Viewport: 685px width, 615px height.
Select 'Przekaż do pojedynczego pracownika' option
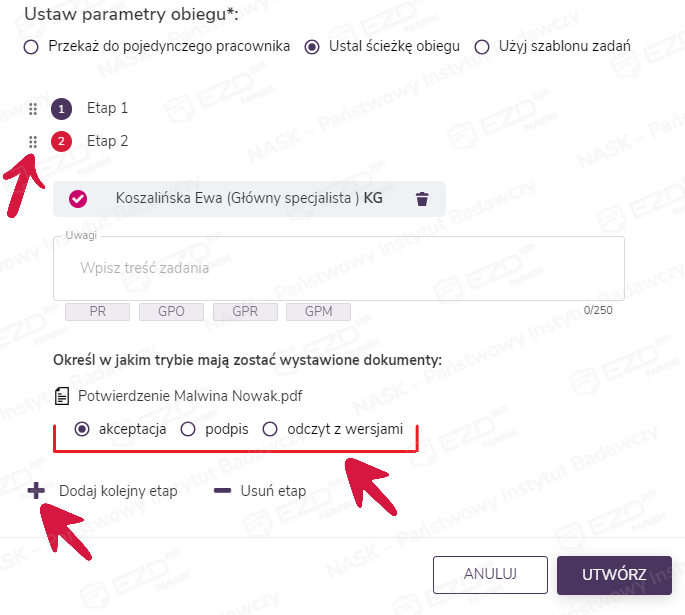click(x=31, y=46)
